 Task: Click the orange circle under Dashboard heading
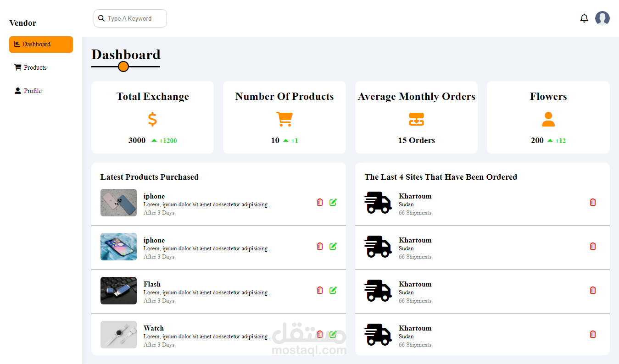pos(123,66)
